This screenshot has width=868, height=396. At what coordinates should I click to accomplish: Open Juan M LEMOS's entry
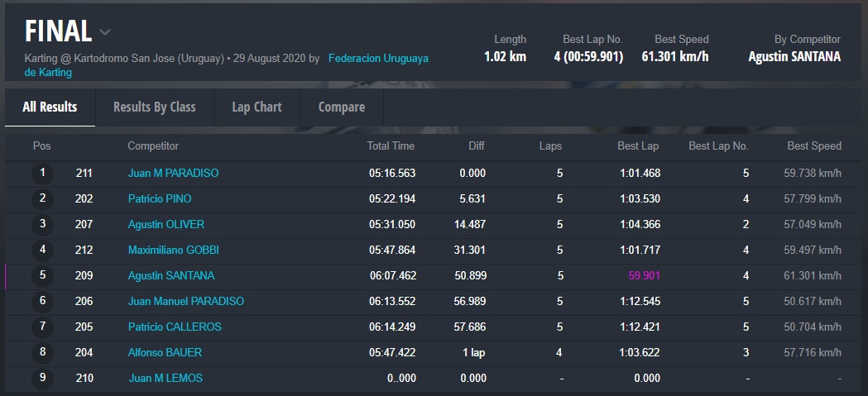tap(165, 379)
